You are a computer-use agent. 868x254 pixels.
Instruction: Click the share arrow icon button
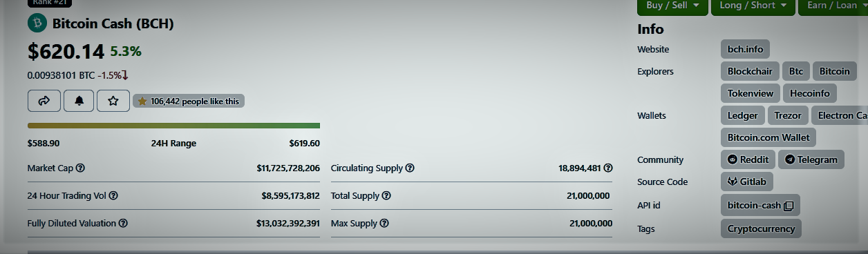[x=44, y=101]
